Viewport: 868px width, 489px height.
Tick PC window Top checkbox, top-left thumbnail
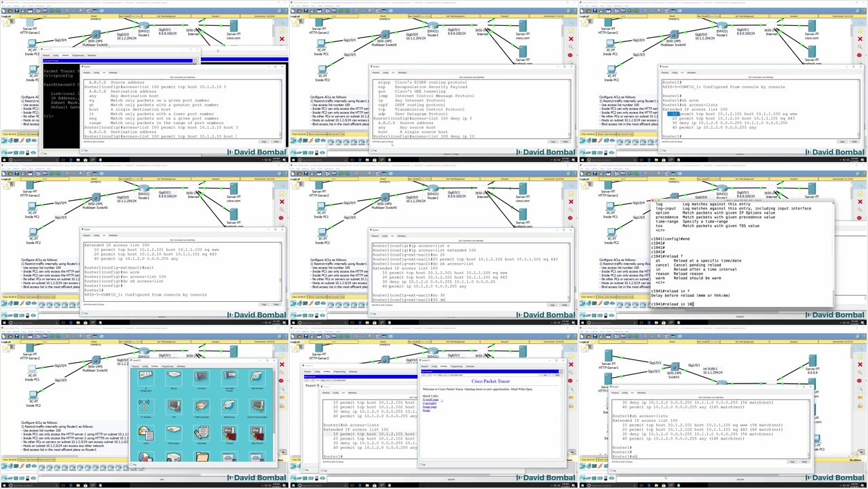click(42, 153)
